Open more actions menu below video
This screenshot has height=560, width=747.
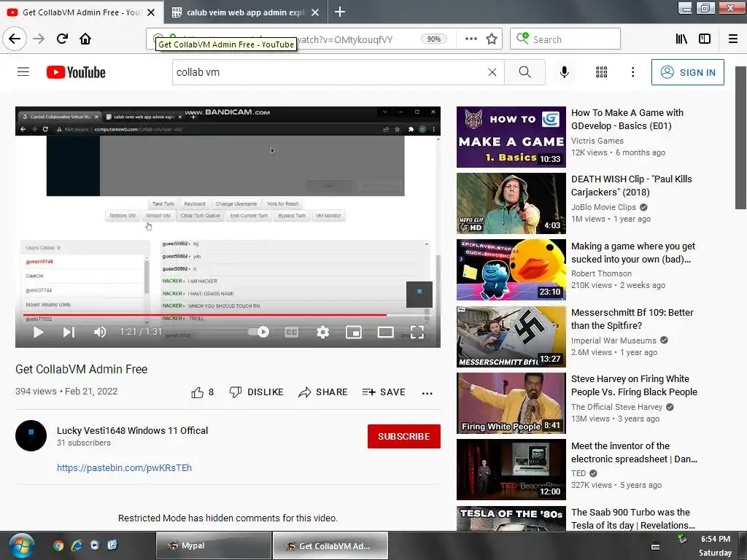point(427,393)
